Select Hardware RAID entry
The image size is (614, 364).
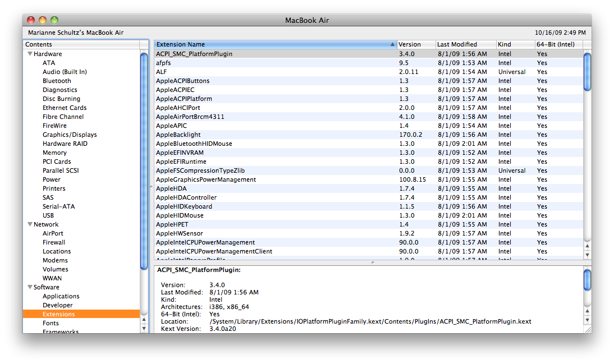65,144
